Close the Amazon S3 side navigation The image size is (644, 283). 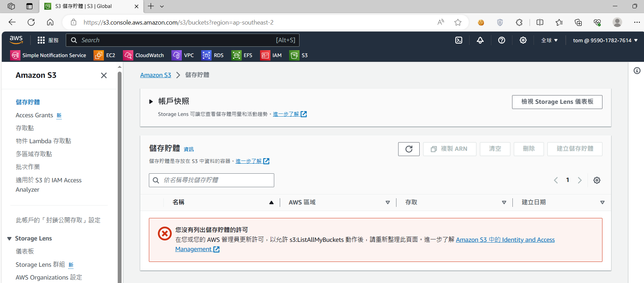coord(104,75)
